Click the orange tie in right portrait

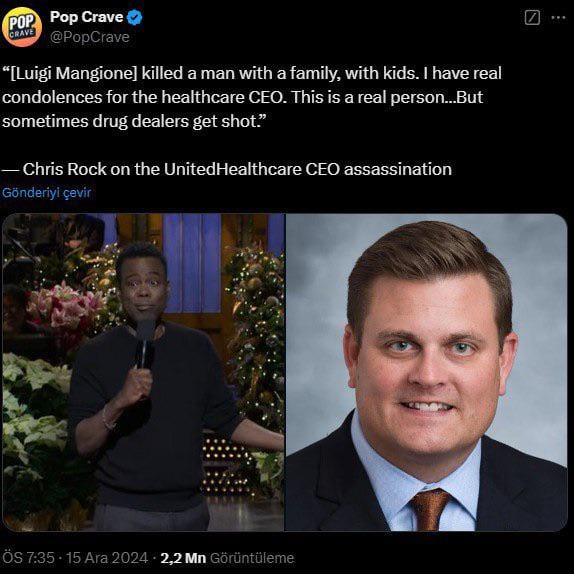(x=429, y=509)
